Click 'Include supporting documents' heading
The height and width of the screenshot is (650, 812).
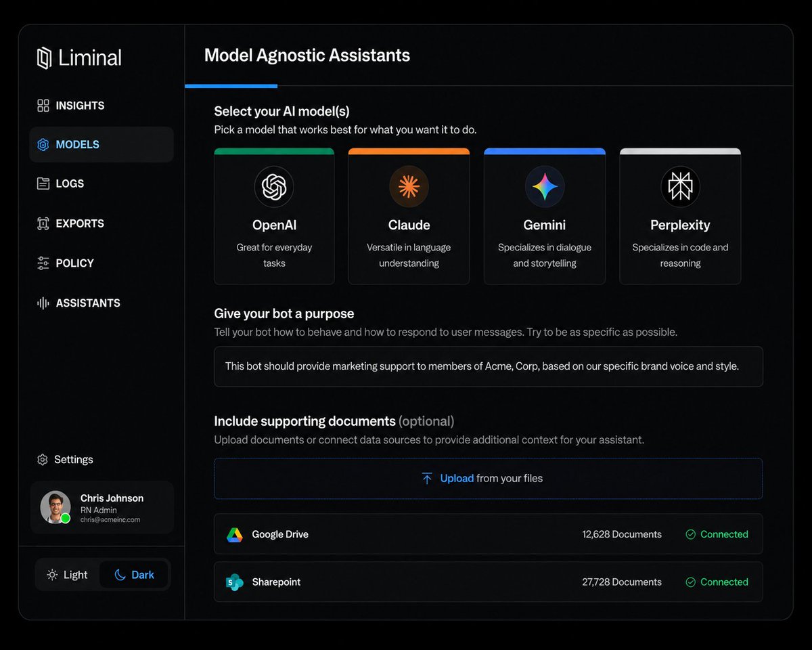[x=304, y=422]
